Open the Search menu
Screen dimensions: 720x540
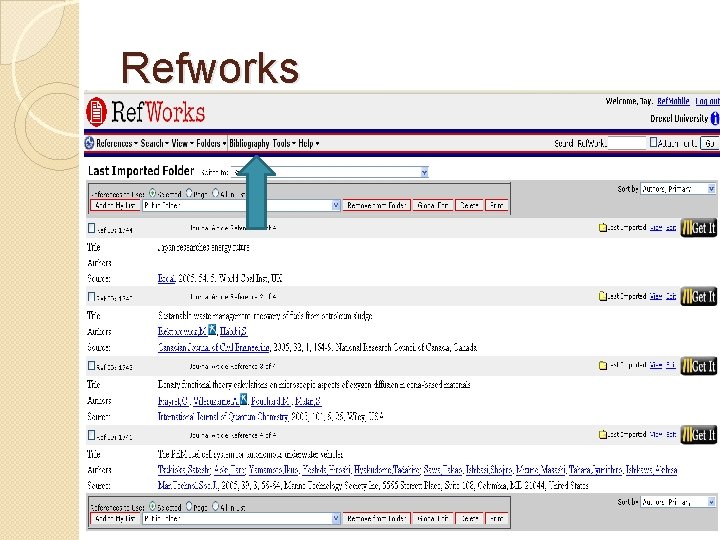[154, 143]
